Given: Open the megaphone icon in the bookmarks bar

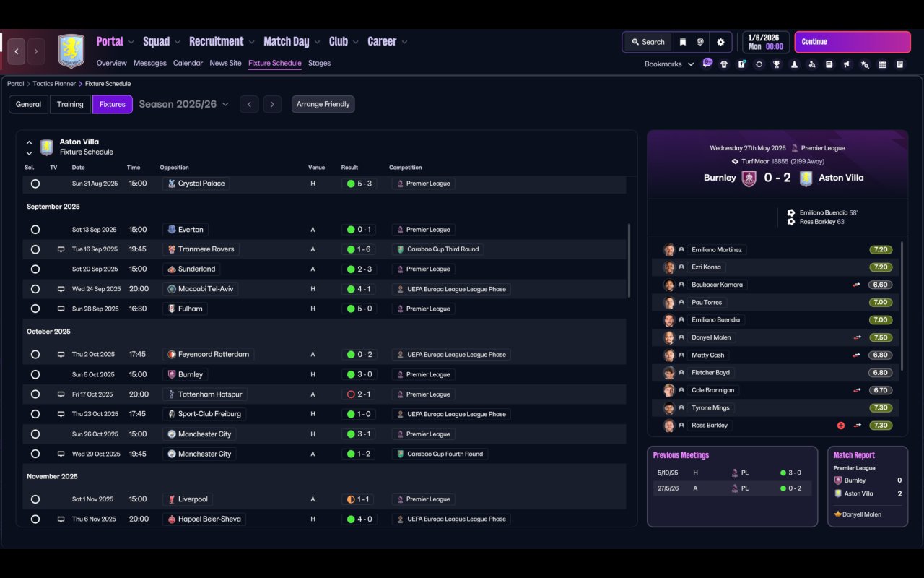Looking at the screenshot, I should coord(847,64).
